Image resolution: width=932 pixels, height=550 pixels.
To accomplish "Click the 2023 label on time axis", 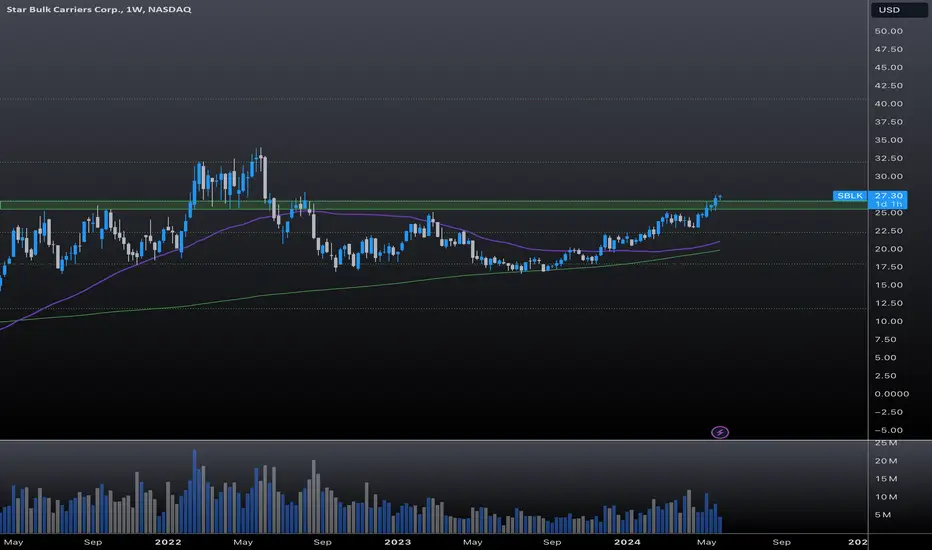I will (x=398, y=542).
